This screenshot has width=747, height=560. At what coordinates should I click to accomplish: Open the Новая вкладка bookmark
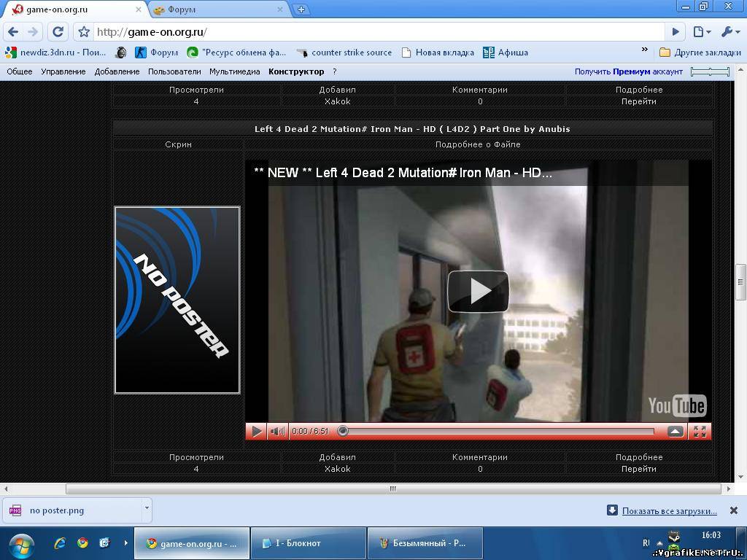[438, 52]
